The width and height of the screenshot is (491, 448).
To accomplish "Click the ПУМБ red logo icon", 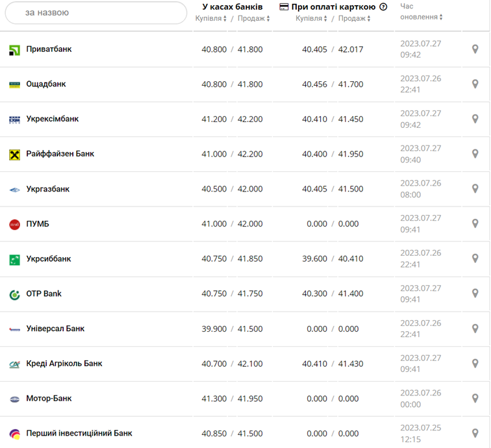I will tap(14, 224).
